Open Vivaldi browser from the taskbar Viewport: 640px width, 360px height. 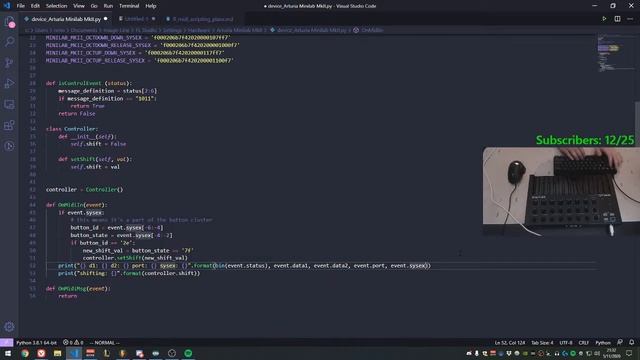point(41,353)
